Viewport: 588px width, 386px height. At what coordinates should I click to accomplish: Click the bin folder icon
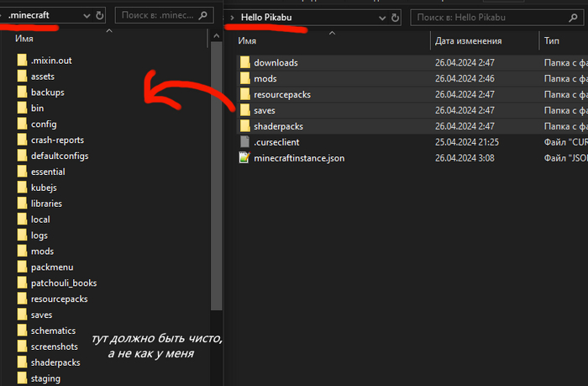(22, 108)
